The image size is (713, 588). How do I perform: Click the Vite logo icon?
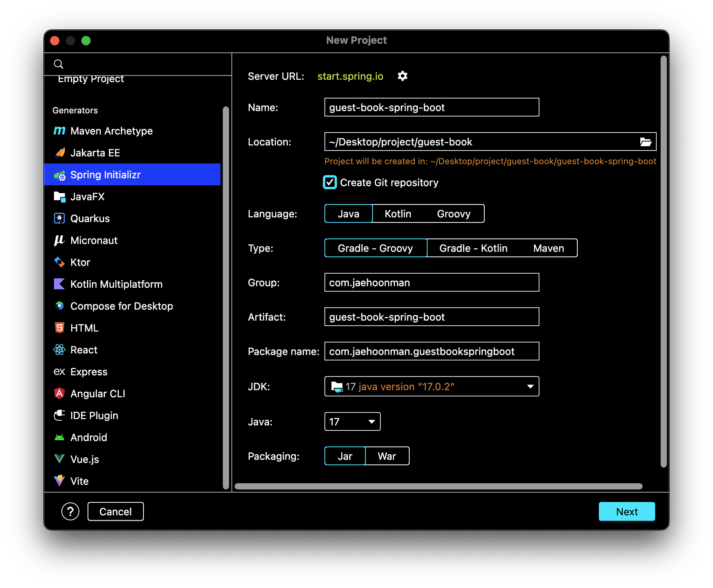click(59, 481)
